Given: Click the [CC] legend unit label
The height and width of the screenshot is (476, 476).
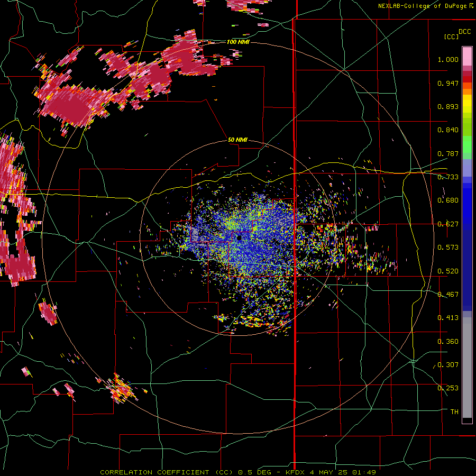Looking at the screenshot, I should tap(451, 36).
